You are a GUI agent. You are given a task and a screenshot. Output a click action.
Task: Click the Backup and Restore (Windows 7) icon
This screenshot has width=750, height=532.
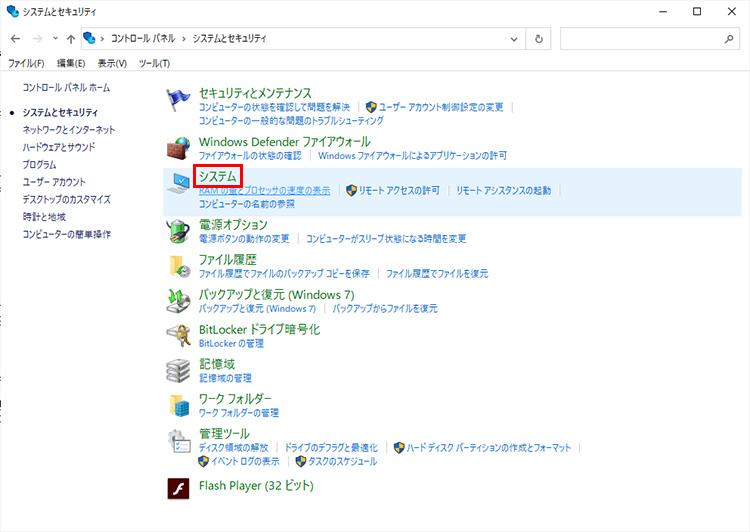178,301
